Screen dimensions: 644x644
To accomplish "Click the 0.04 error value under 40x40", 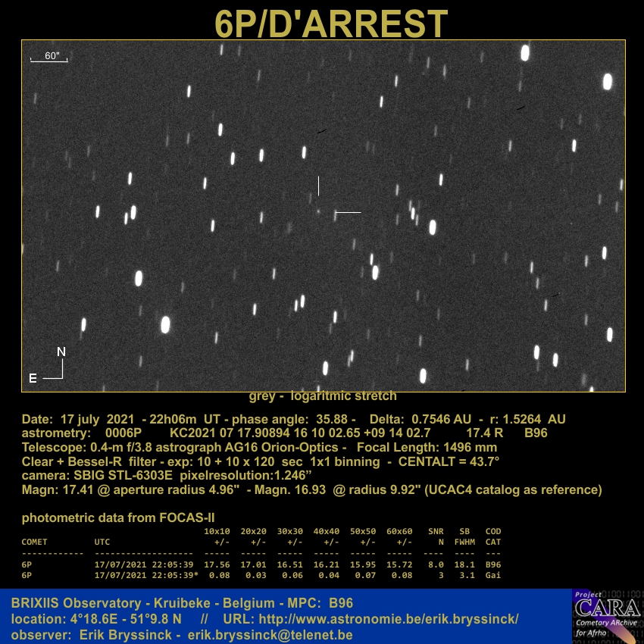I will click(329, 575).
